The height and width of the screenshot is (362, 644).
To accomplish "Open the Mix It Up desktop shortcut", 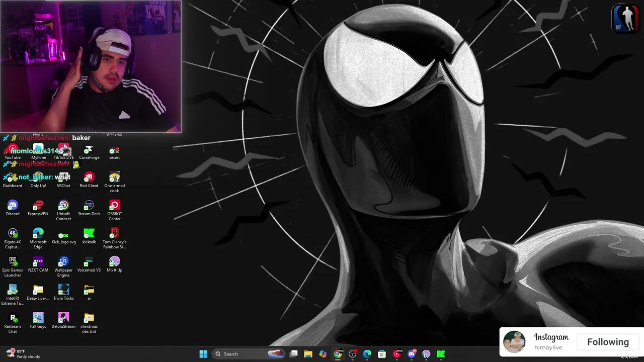I will [x=115, y=264].
